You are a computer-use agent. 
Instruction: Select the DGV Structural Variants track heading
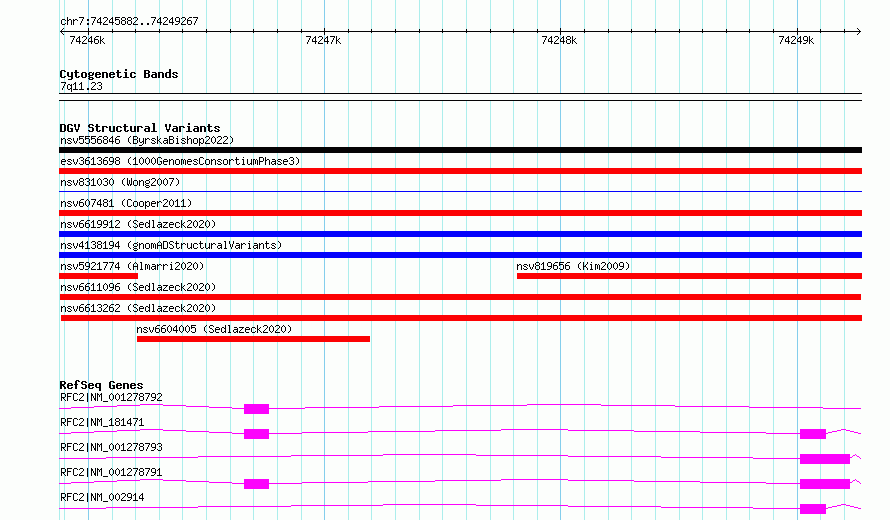tap(140, 128)
